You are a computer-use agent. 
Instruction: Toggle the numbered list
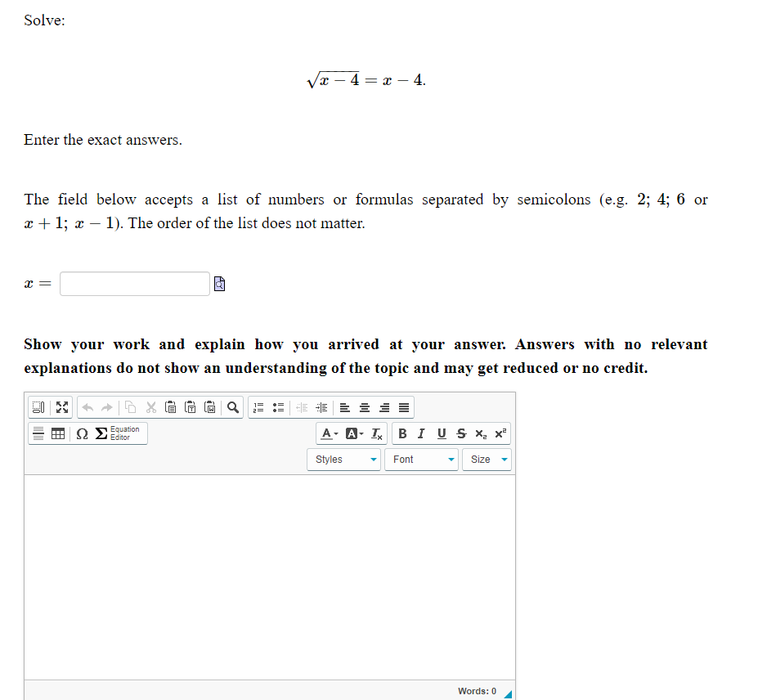pyautogui.click(x=258, y=406)
